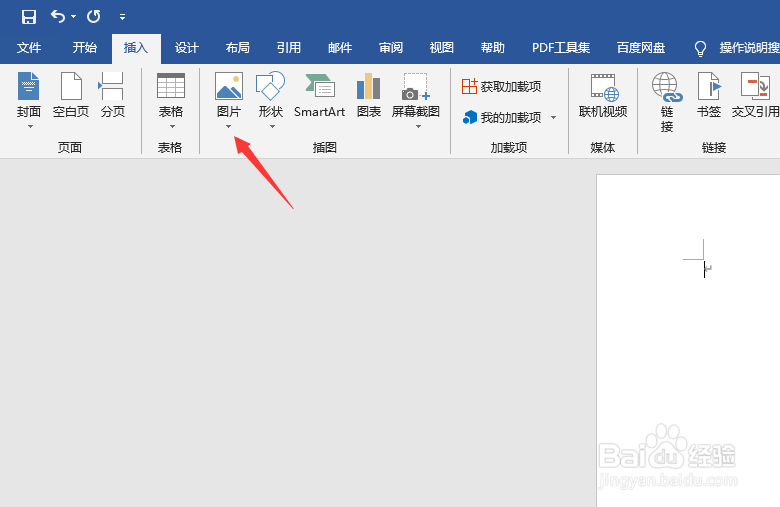The height and width of the screenshot is (507, 780).
Task: Click the 表格 table grid icon
Action: tap(171, 86)
